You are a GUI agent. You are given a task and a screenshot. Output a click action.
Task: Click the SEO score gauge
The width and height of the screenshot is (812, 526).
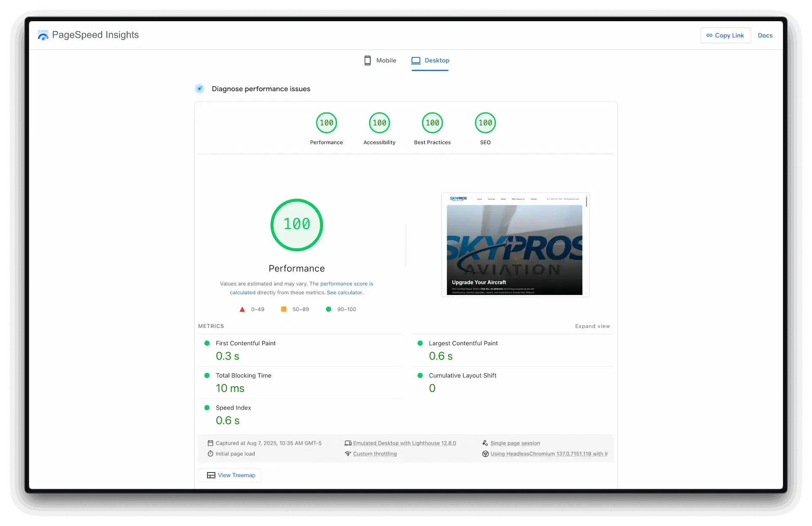point(485,123)
